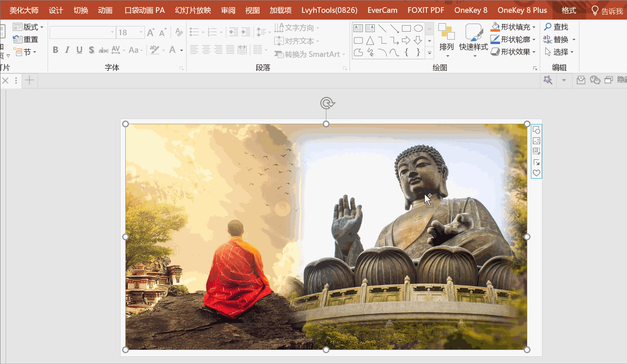Click the increase indent icon
The height and width of the screenshot is (364, 627).
[x=246, y=32]
